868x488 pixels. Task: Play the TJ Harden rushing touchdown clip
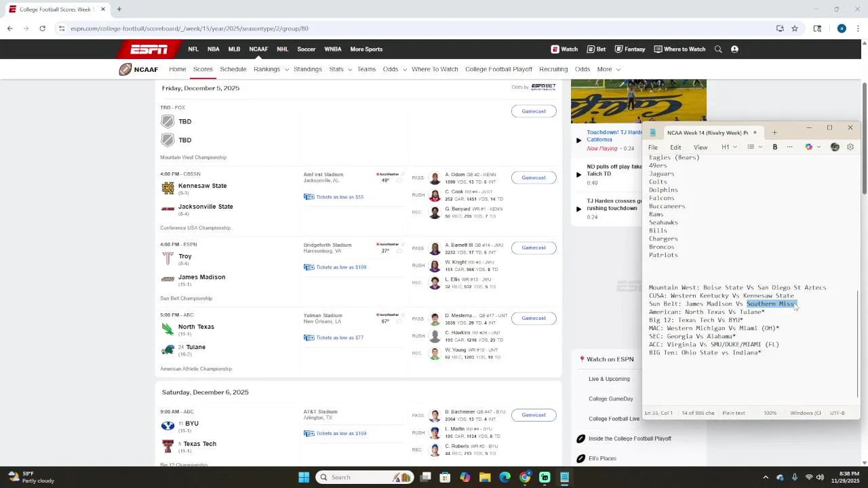click(578, 209)
